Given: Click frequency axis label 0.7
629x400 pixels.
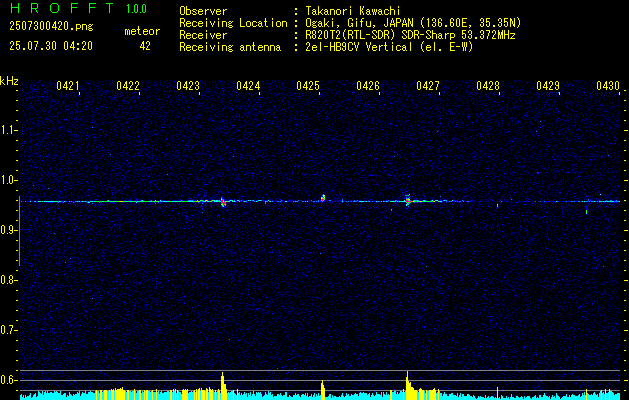Looking at the screenshot, I should (x=8, y=330).
